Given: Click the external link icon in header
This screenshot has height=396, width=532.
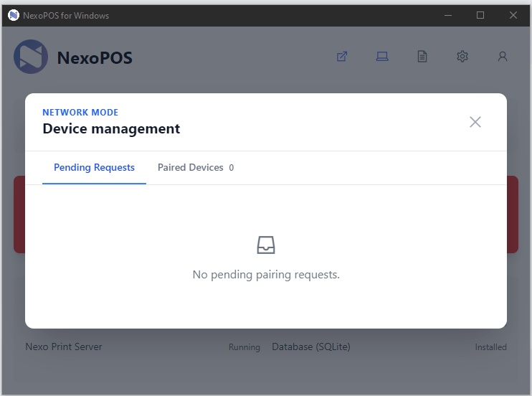Looking at the screenshot, I should tap(342, 57).
